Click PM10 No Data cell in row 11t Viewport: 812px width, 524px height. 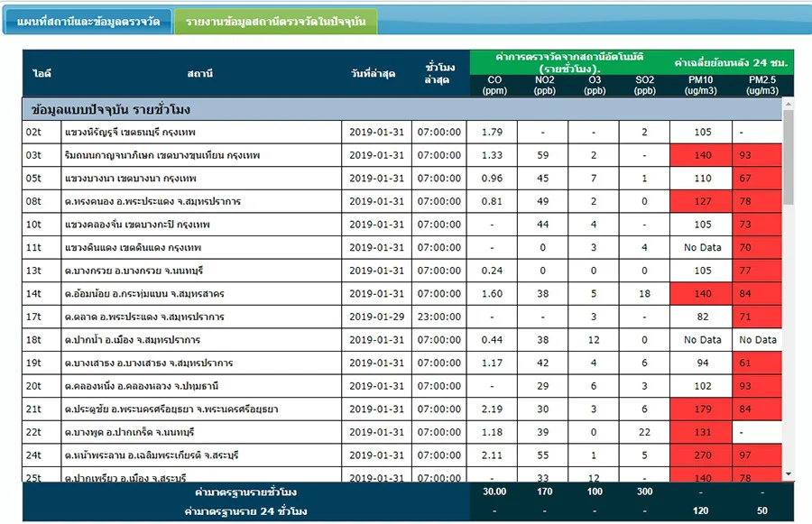click(x=702, y=247)
